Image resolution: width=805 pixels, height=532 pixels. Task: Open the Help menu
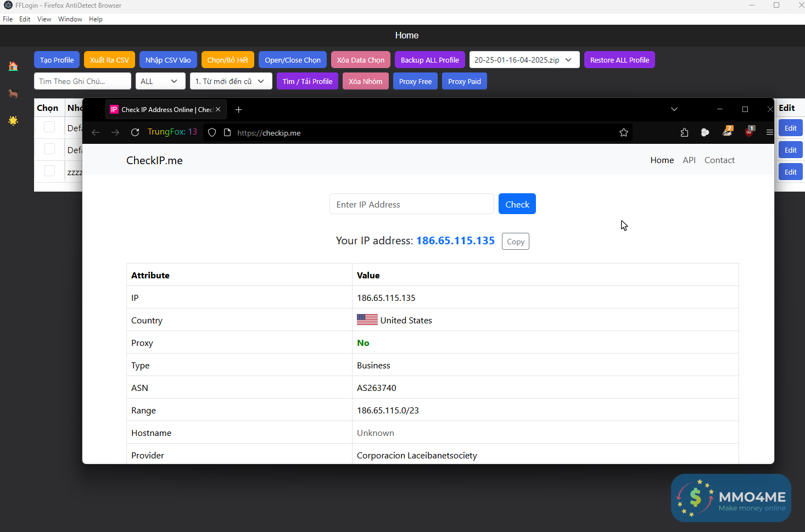point(96,19)
